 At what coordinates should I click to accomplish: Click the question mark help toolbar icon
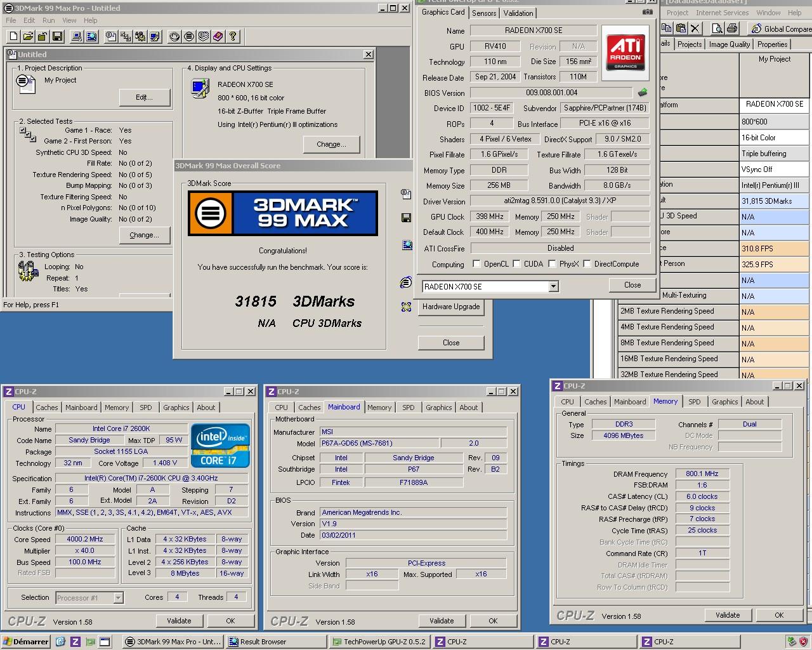[233, 36]
